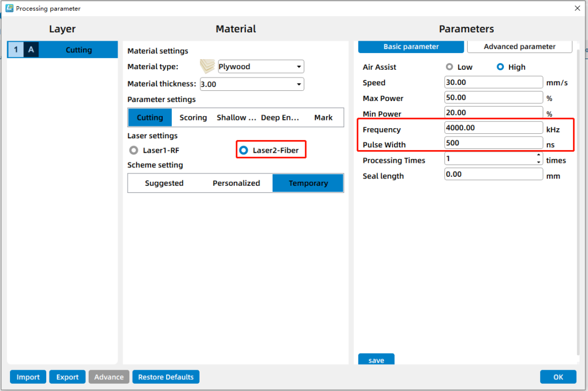Click the Restore Defaults button
The width and height of the screenshot is (588, 391).
pyautogui.click(x=166, y=377)
